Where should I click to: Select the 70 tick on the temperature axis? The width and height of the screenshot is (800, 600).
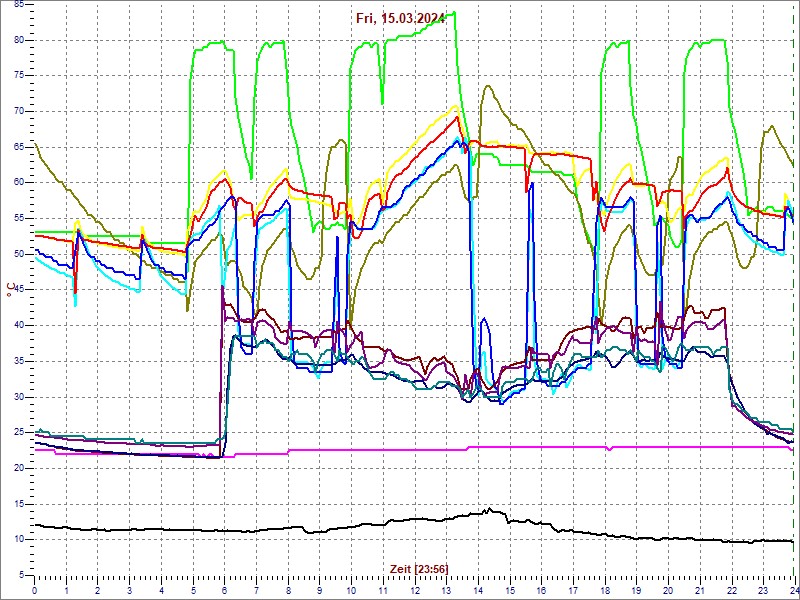point(19,112)
